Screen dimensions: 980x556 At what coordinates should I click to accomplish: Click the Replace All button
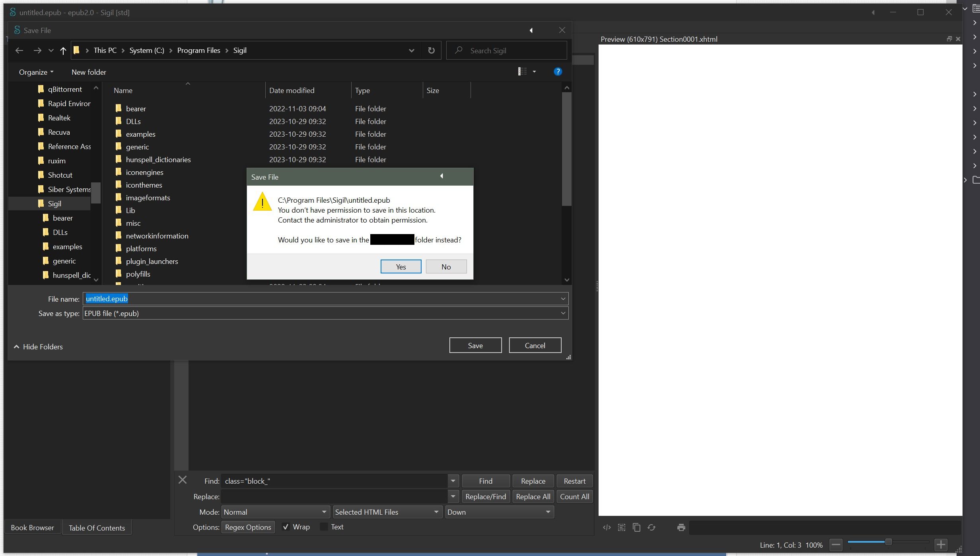(533, 496)
